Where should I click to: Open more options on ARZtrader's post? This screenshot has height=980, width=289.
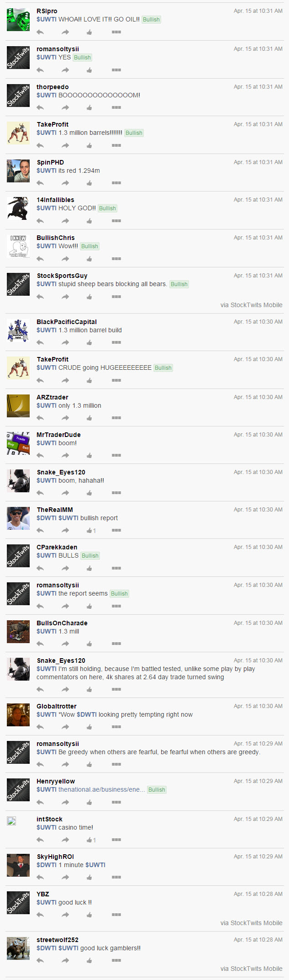point(116,418)
